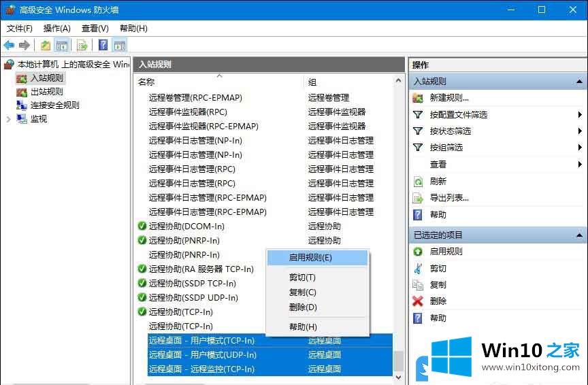
Task: Choose 启用规则(E) in the context menu
Action: click(x=310, y=258)
